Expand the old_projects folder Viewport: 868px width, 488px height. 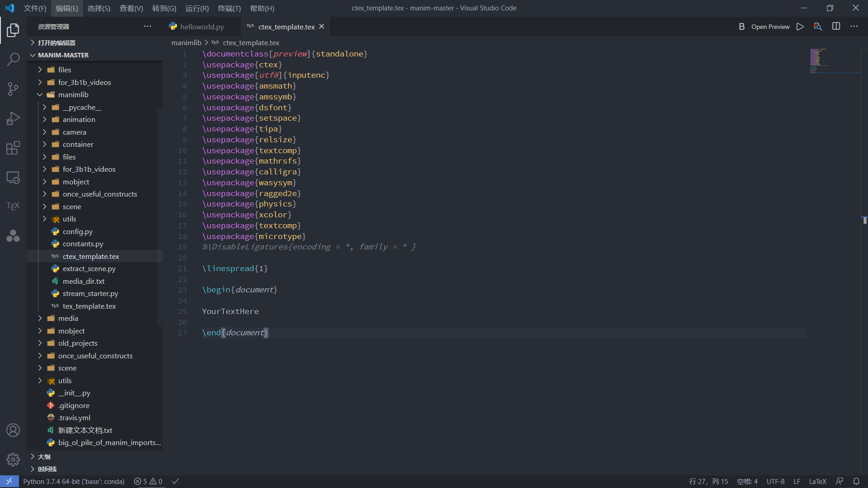pos(95,343)
